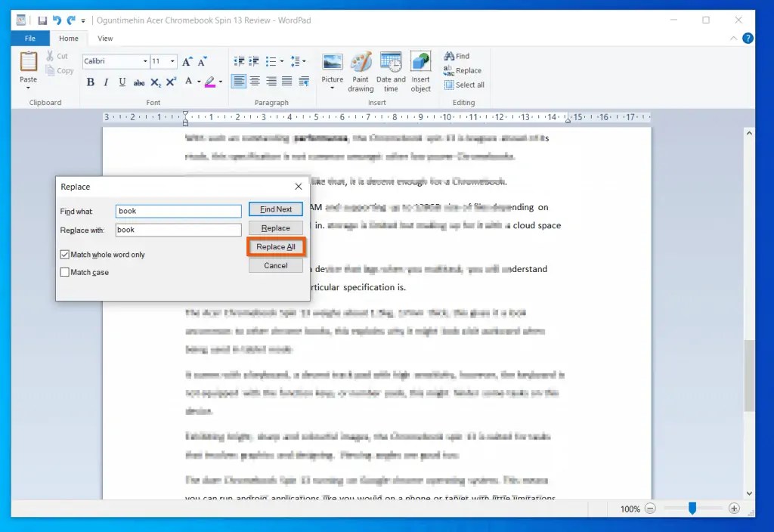Click the text highlight color icon
Screen dimensions: 774x532
pos(209,82)
